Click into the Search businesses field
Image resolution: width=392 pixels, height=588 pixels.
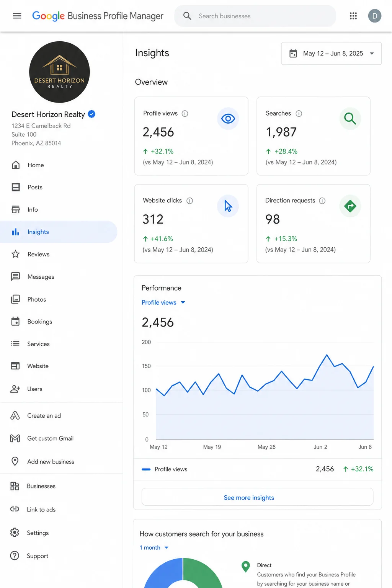point(255,16)
